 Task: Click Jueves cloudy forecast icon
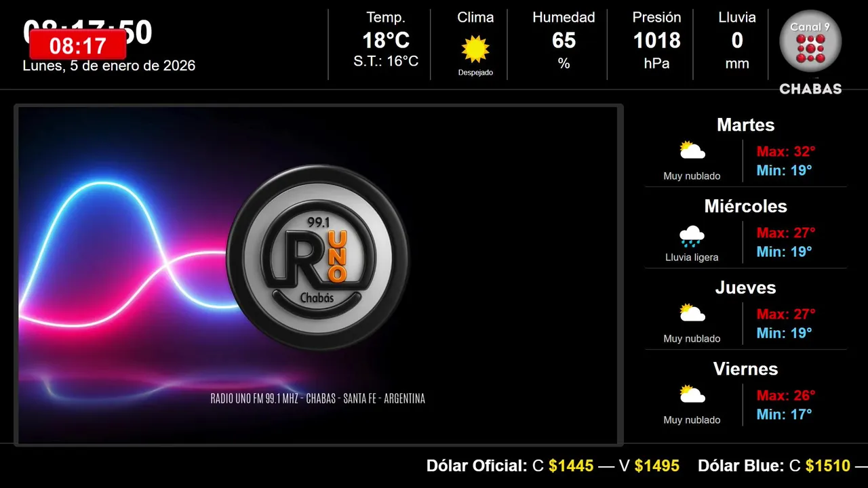[692, 312]
